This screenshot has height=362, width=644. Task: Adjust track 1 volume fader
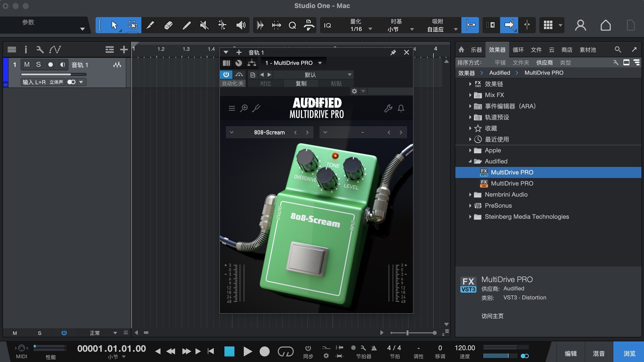coord(54,74)
